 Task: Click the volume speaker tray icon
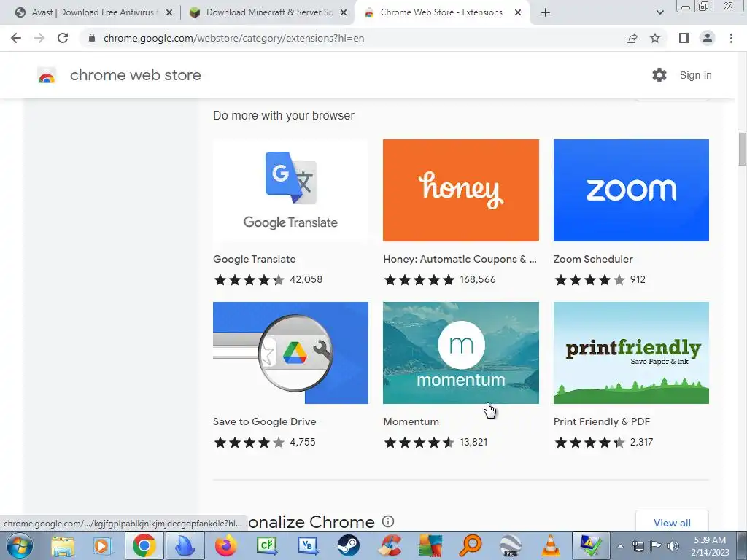click(x=673, y=545)
